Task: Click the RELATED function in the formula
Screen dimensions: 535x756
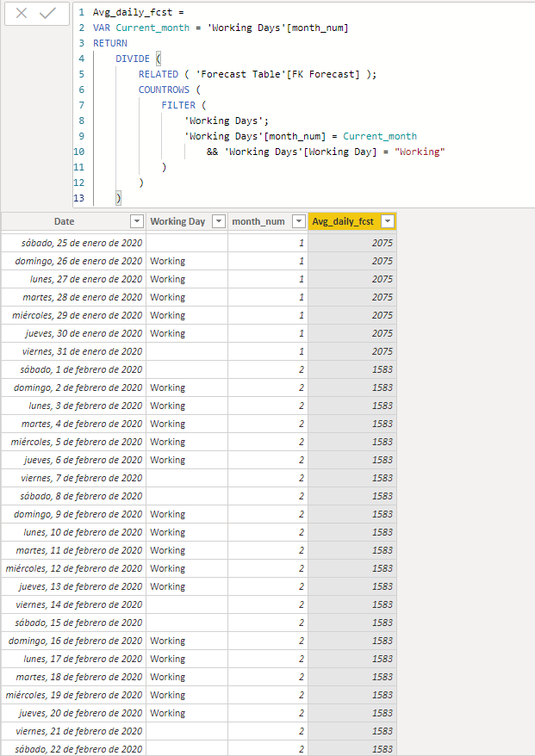Action: tap(159, 74)
